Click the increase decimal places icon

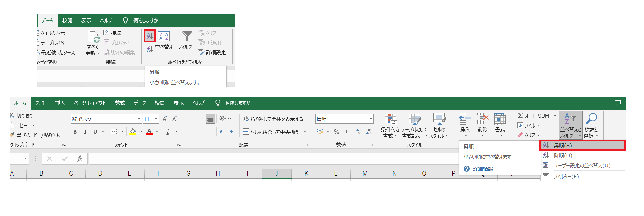click(x=359, y=132)
